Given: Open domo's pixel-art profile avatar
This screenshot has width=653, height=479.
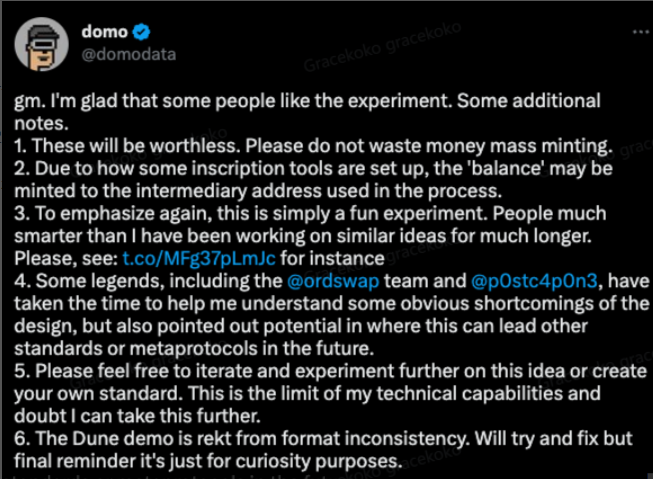Looking at the screenshot, I should tap(41, 44).
